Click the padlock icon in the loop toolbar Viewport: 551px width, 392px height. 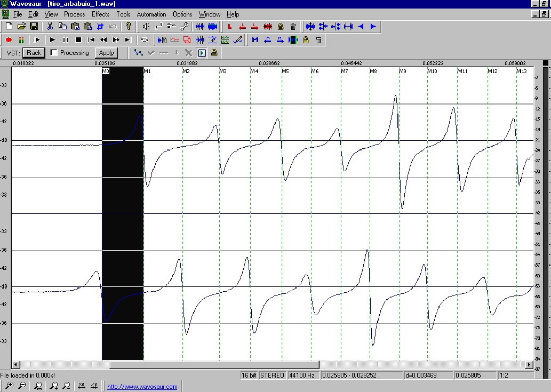tap(281, 26)
